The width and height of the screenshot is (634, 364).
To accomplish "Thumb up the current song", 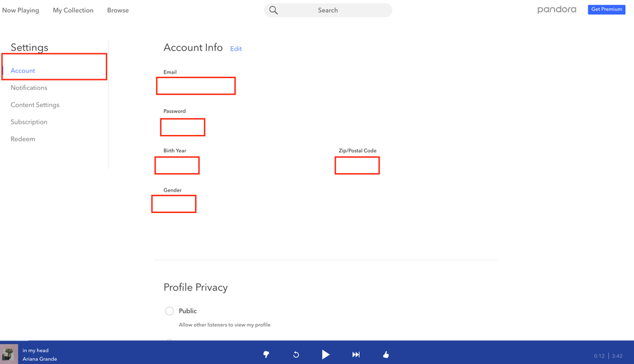I will pyautogui.click(x=386, y=354).
